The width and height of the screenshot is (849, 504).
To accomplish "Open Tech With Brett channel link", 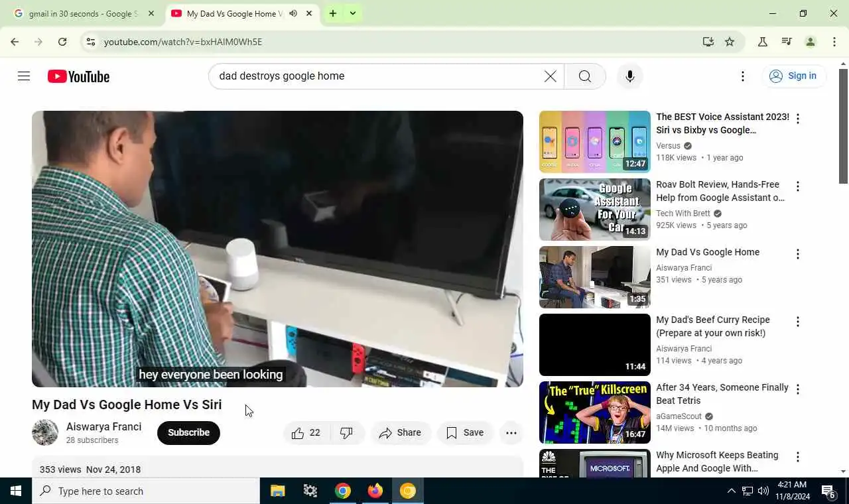I will pos(683,214).
